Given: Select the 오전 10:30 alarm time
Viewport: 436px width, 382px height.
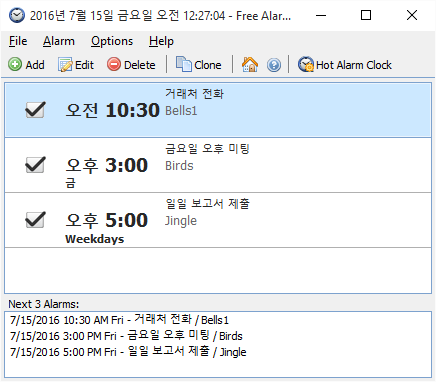Looking at the screenshot, I should click(113, 110).
